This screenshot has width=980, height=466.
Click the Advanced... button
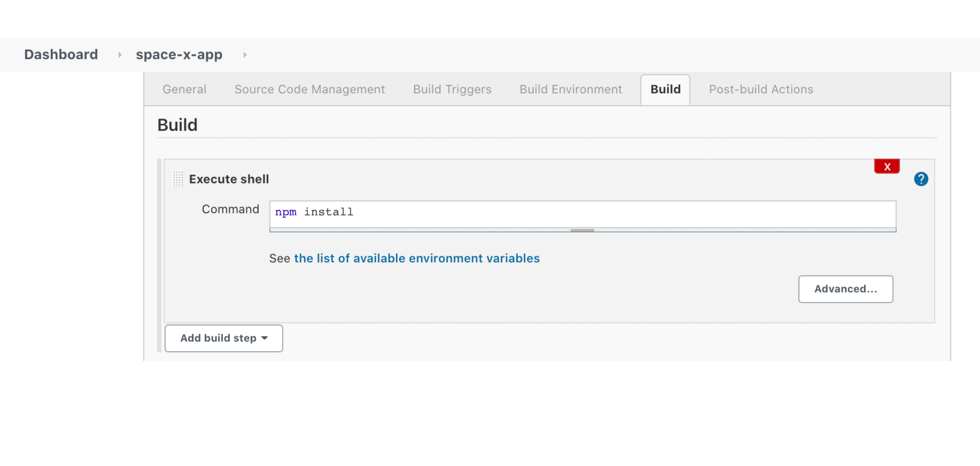click(x=845, y=289)
